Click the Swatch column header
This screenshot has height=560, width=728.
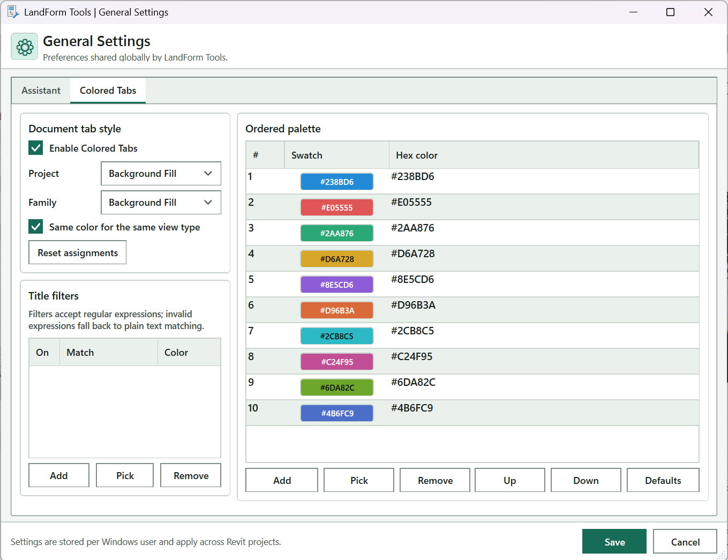[336, 155]
